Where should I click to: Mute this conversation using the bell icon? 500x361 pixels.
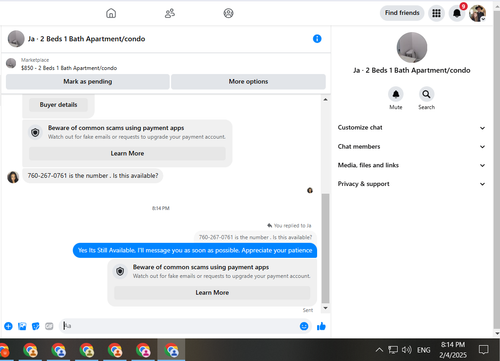396,94
